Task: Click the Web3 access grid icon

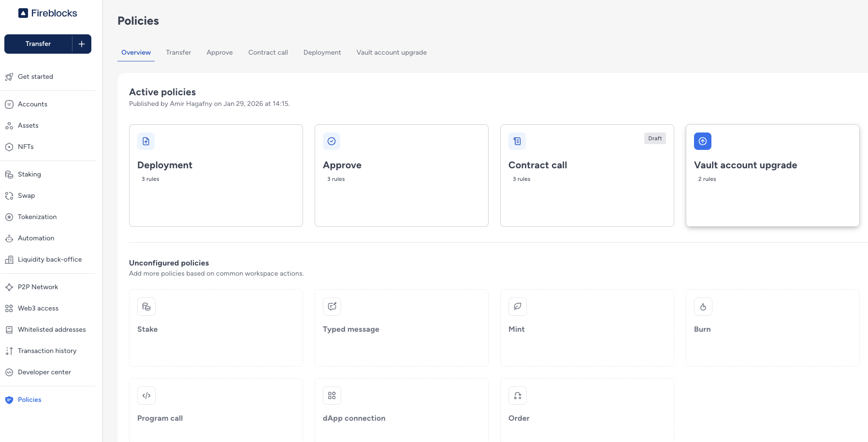Action: click(x=9, y=309)
